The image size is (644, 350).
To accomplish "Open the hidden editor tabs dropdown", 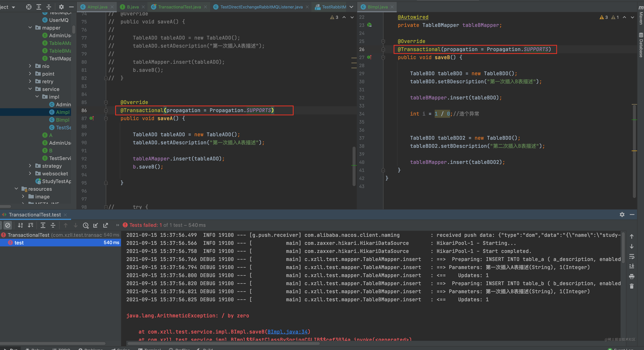I will point(351,7).
